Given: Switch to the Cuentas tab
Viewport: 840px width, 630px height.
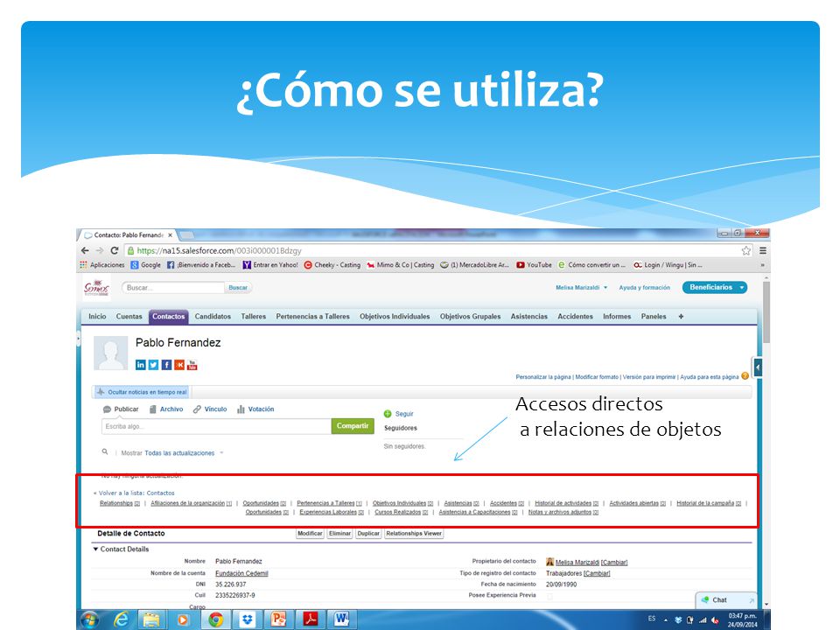Looking at the screenshot, I should 129,317.
